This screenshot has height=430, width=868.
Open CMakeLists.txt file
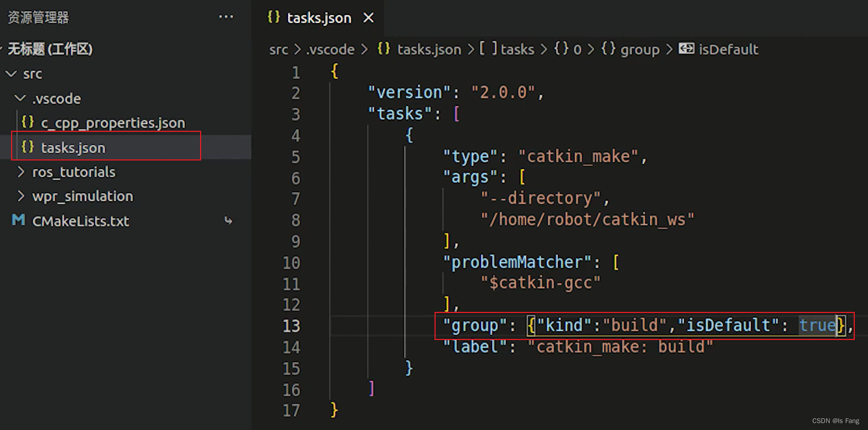click(80, 221)
